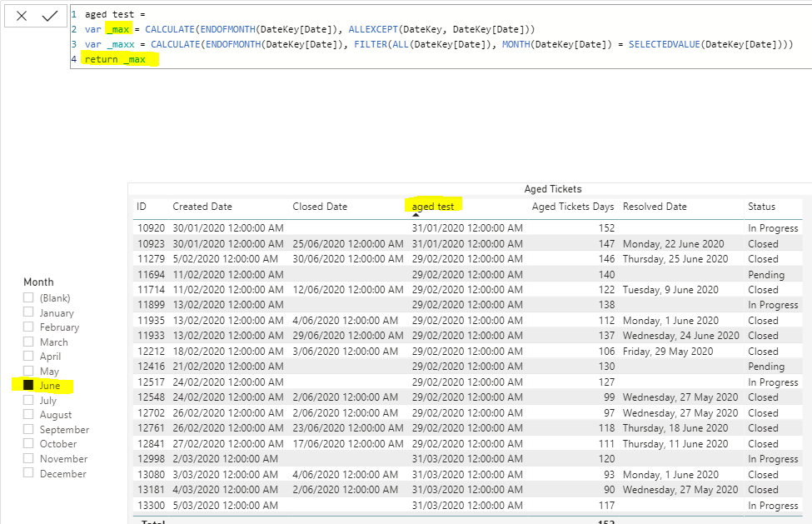
Task: Tick the October checkbox
Action: coord(28,443)
